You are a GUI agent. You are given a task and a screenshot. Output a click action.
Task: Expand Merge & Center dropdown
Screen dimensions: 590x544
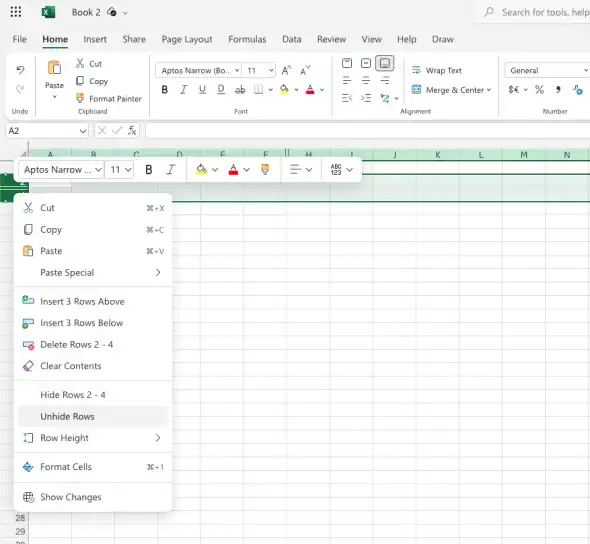point(489,90)
